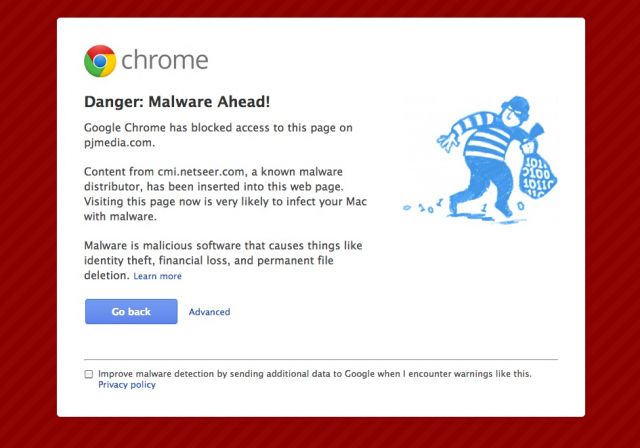
Task: Click the burglar's outstretched hand
Action: (x=447, y=141)
